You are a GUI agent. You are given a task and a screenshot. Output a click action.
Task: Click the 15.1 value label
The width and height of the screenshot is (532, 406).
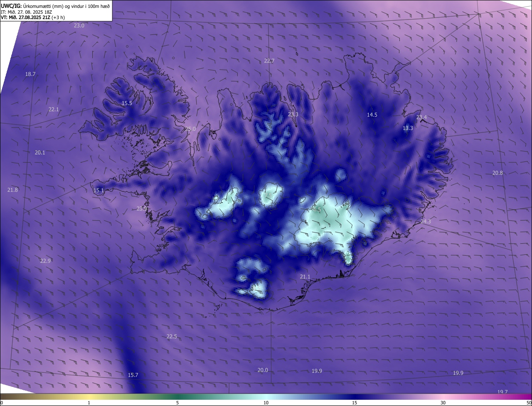(x=99, y=191)
